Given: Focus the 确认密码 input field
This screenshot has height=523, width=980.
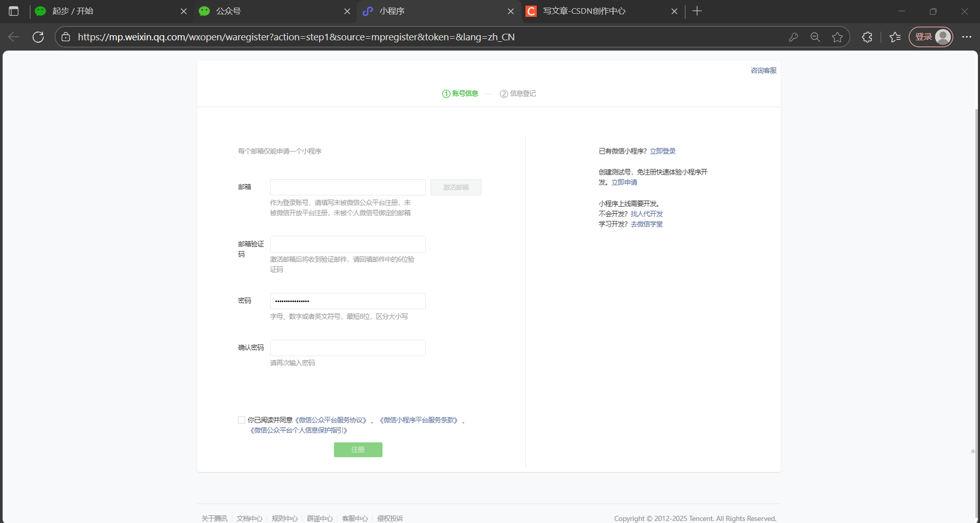Looking at the screenshot, I should 348,348.
